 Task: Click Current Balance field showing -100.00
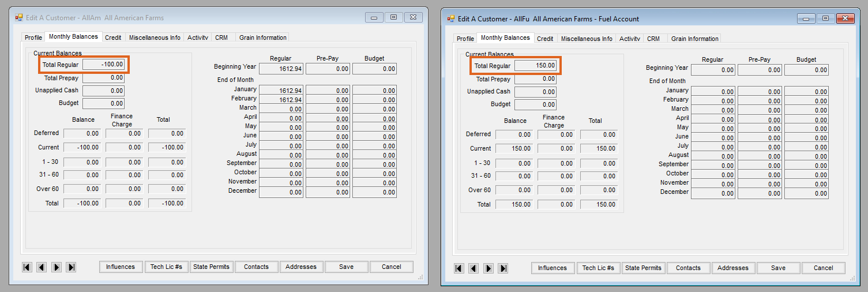pos(82,147)
